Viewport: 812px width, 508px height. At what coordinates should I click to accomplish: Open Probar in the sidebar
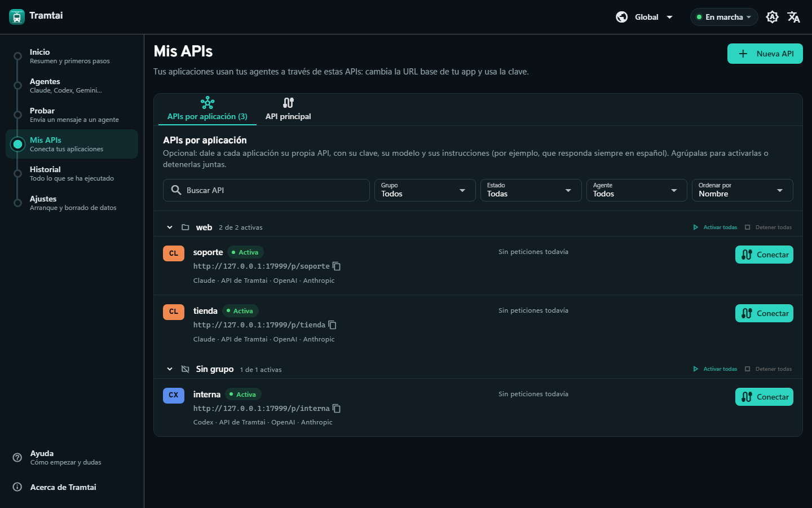click(x=72, y=115)
